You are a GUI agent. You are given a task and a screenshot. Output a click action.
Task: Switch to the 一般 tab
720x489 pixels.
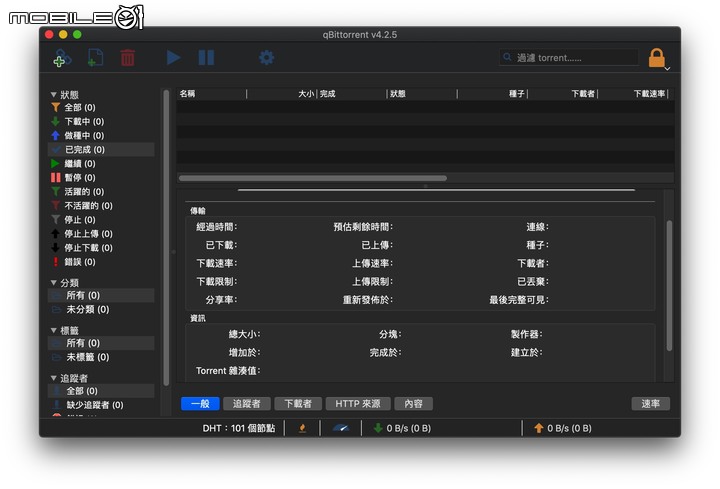pos(200,404)
